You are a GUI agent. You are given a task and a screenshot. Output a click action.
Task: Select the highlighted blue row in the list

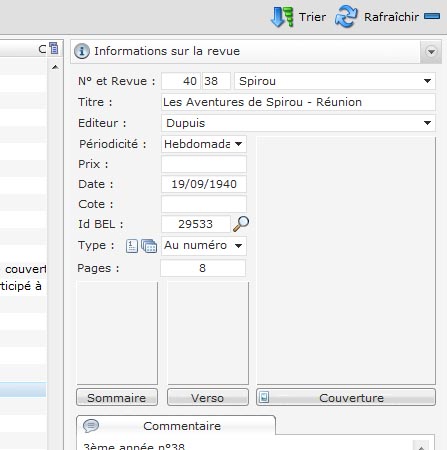[x=23, y=390]
